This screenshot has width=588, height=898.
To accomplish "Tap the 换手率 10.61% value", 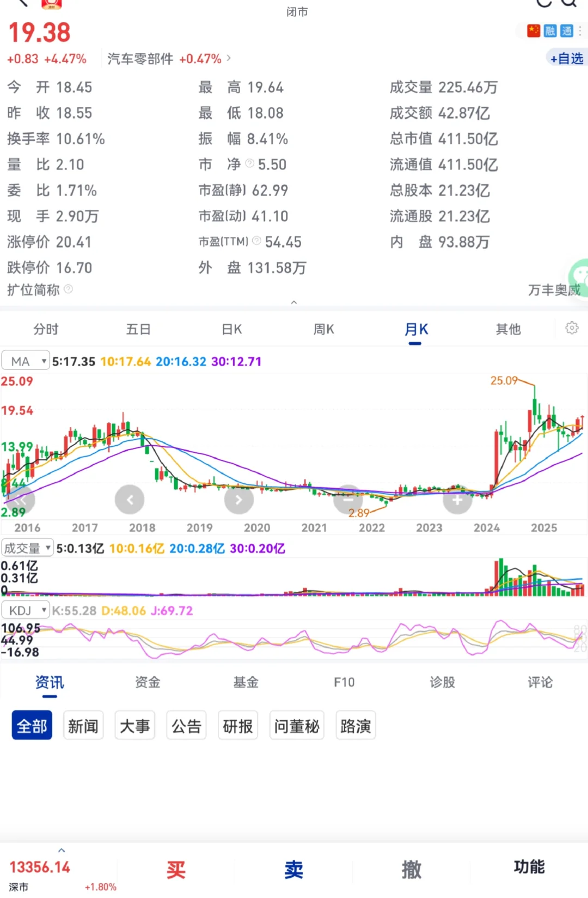I will point(81,139).
